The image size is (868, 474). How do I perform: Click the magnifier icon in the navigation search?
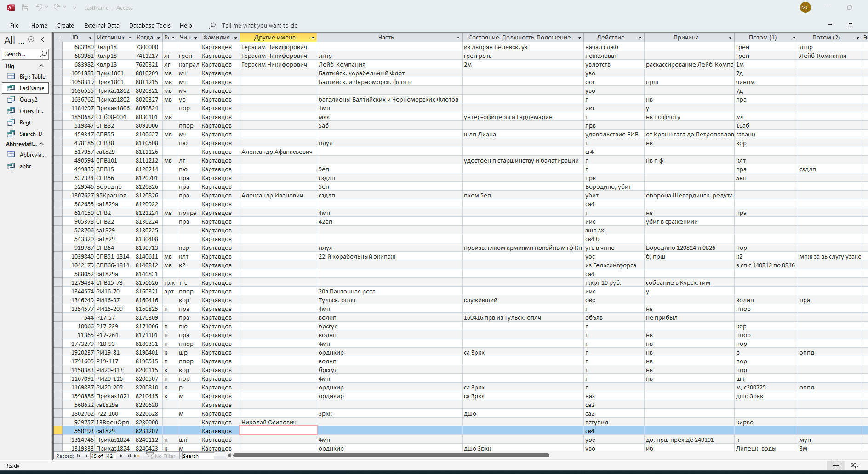44,54
